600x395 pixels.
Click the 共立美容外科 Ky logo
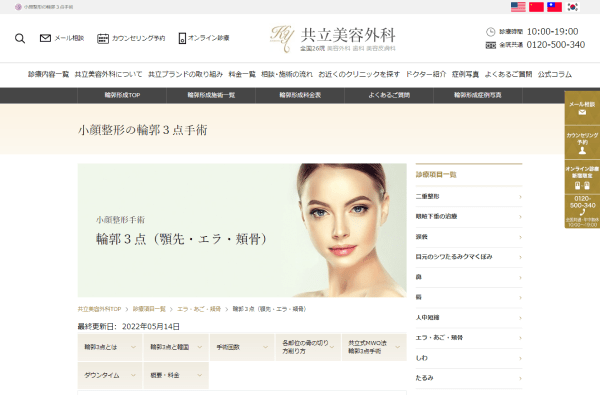click(333, 39)
